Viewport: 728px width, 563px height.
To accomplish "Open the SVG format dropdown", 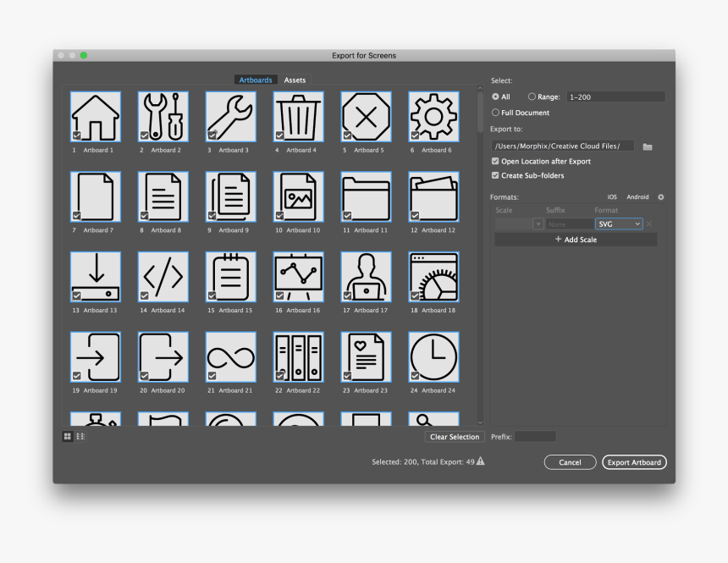I will pos(619,224).
